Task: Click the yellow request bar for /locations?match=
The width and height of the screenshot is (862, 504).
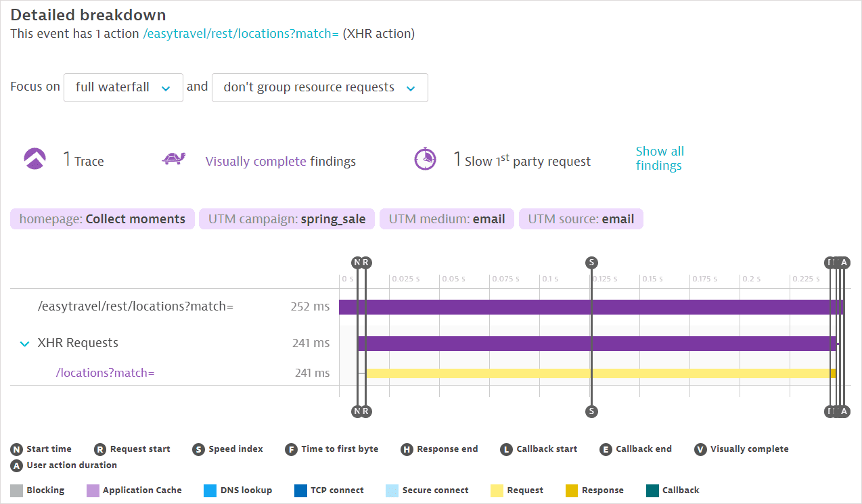Action: (x=598, y=373)
